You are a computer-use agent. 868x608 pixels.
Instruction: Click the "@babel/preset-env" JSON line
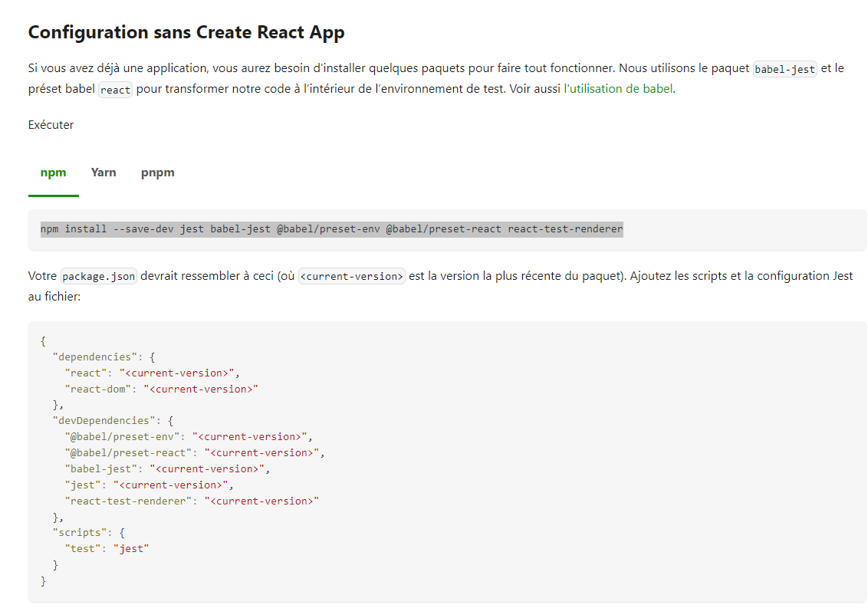(x=189, y=437)
